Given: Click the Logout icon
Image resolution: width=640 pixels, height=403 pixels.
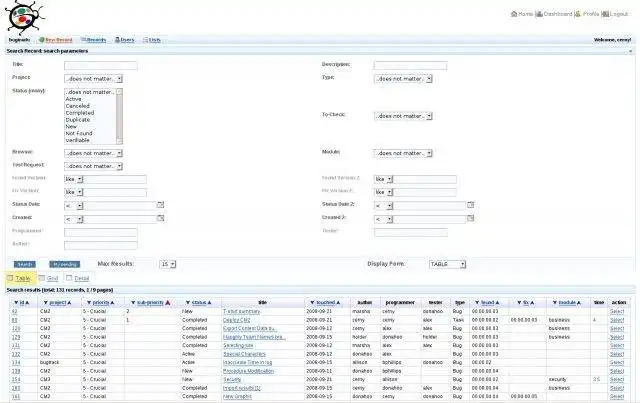Looking at the screenshot, I should pyautogui.click(x=605, y=14).
